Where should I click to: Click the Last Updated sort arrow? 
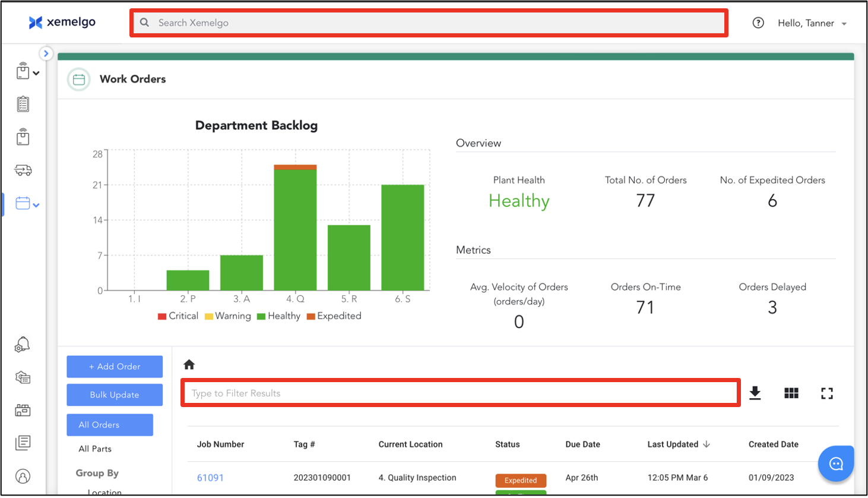tap(707, 444)
